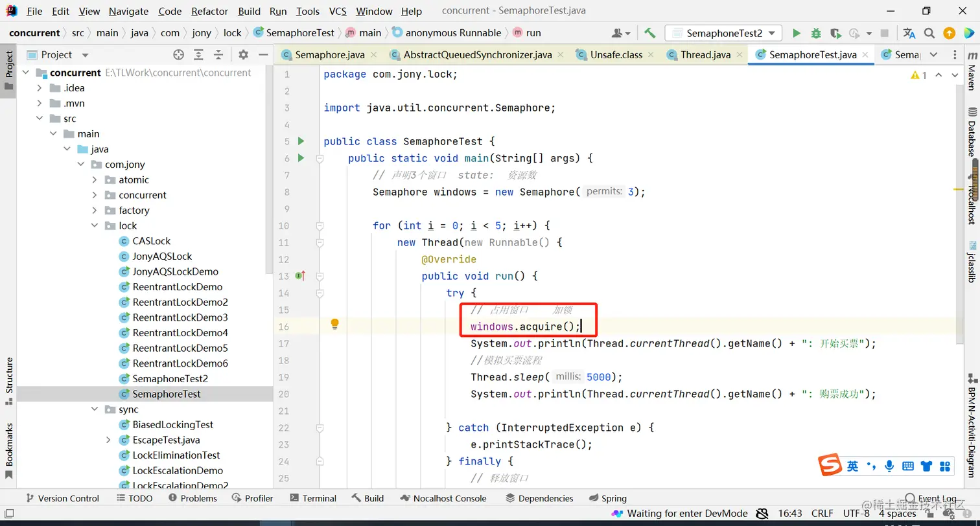Click the microphone icon in the IME bar
Image resolution: width=980 pixels, height=526 pixels.
pyautogui.click(x=889, y=466)
